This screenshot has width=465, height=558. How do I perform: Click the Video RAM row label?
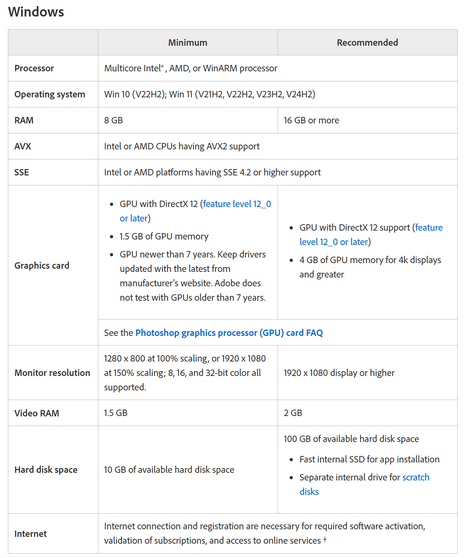(x=37, y=413)
